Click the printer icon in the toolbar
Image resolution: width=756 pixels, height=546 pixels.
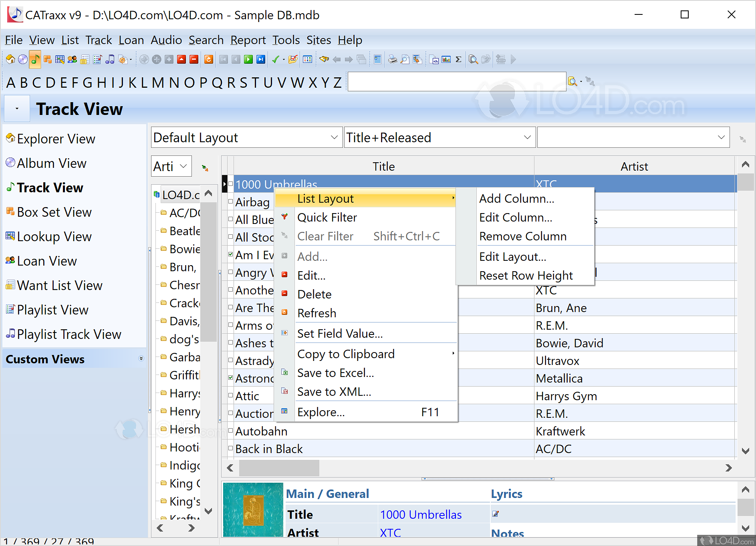(392, 60)
